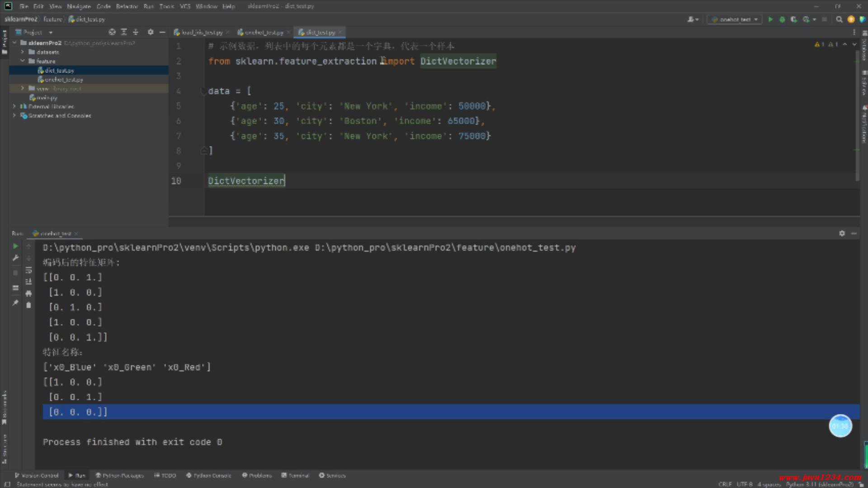Click the editor vertical scrollbar
Viewport: 868px width, 488px height.
[857, 113]
